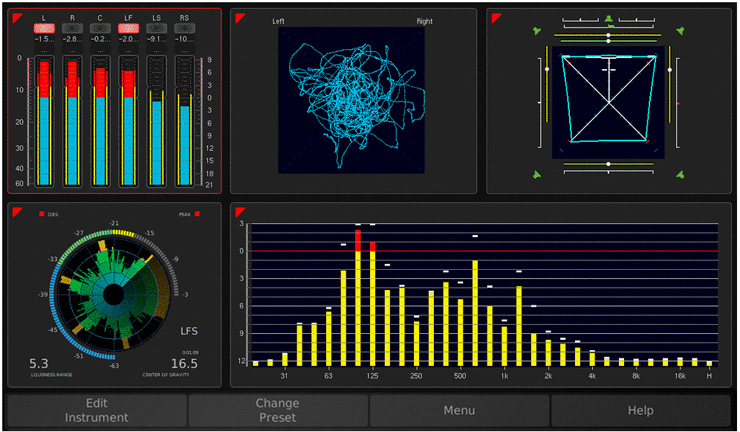
Task: Click the Left label above the vectorscope
Action: click(278, 21)
